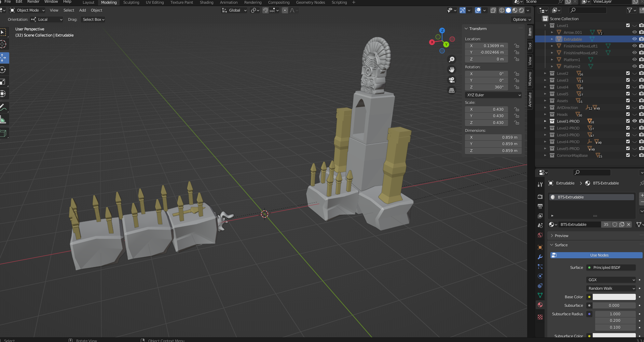Open the Modifier properties wrench tab

click(x=540, y=257)
